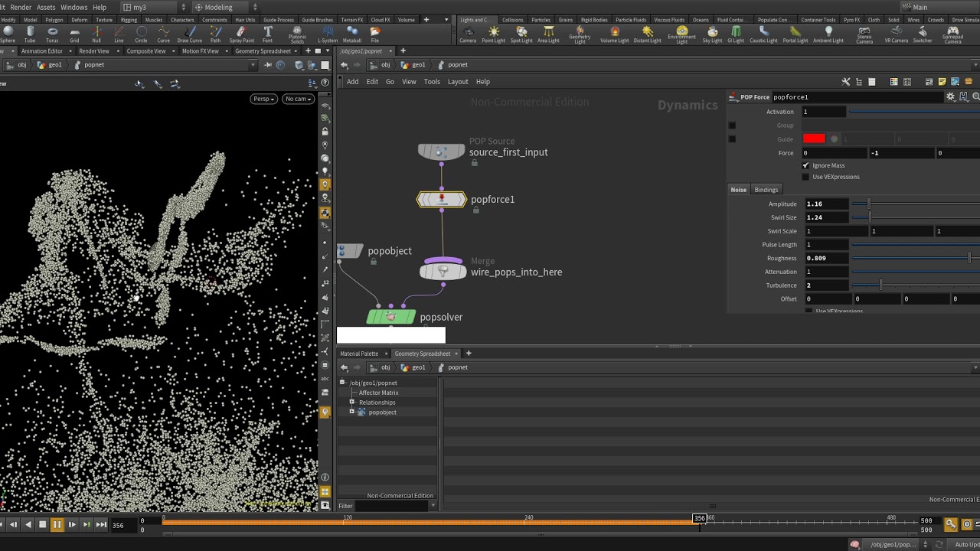Open the Windows menu
The image size is (980, 551).
73,7
